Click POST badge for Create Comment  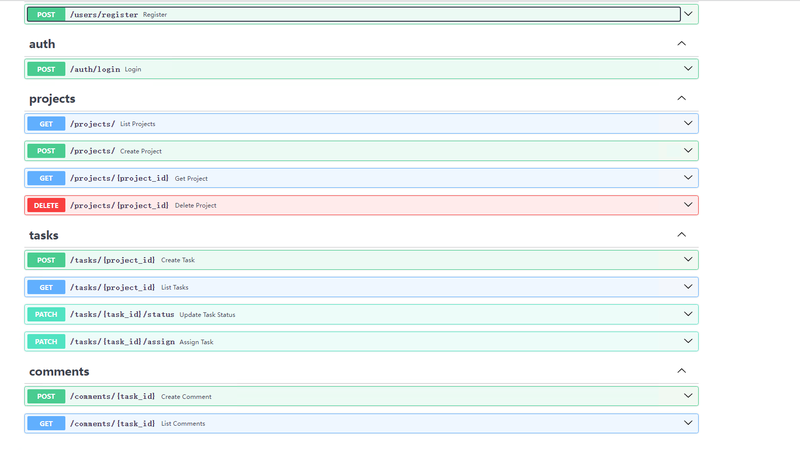point(46,396)
